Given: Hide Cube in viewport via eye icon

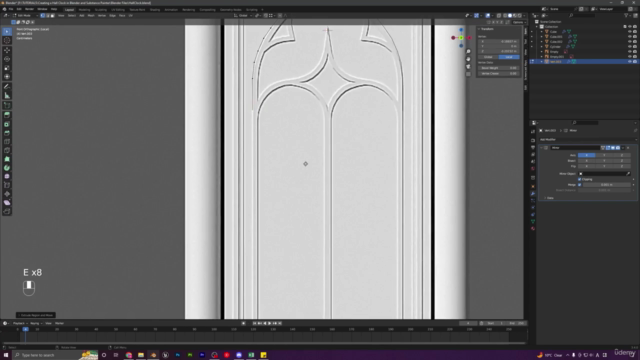Looking at the screenshot, I should point(629,31).
